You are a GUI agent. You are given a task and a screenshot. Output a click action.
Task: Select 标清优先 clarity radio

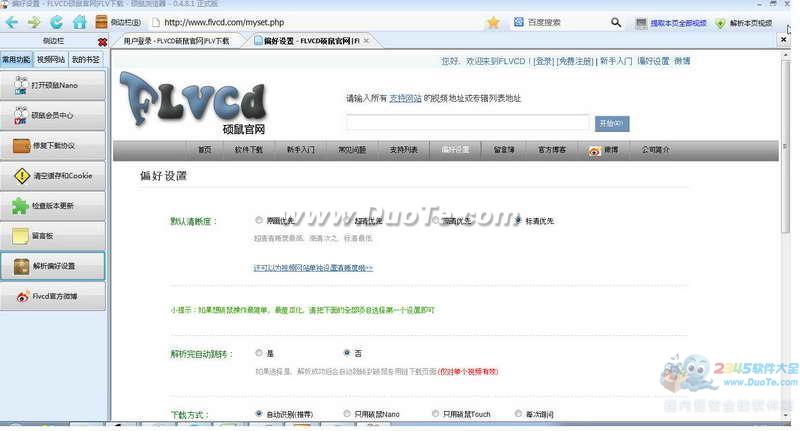click(518, 221)
